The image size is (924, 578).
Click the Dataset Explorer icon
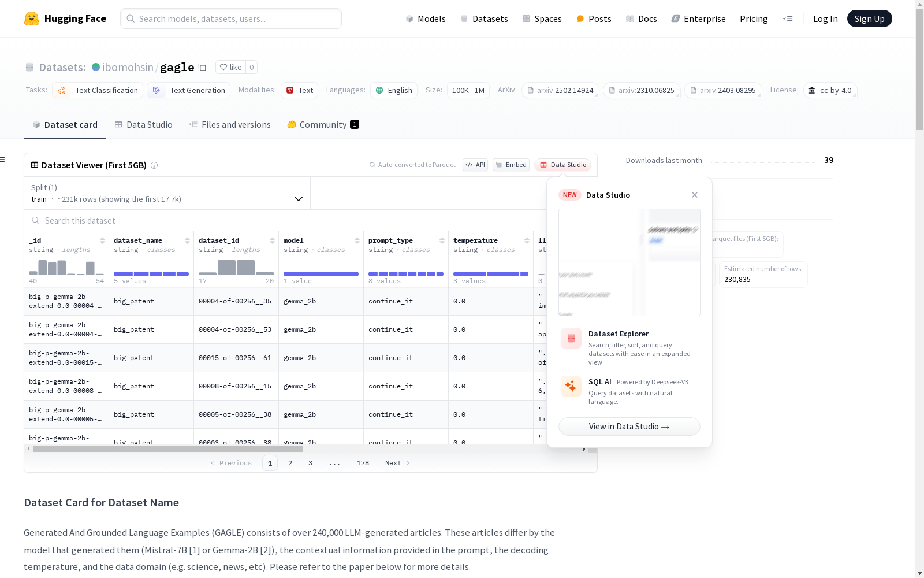point(571,339)
